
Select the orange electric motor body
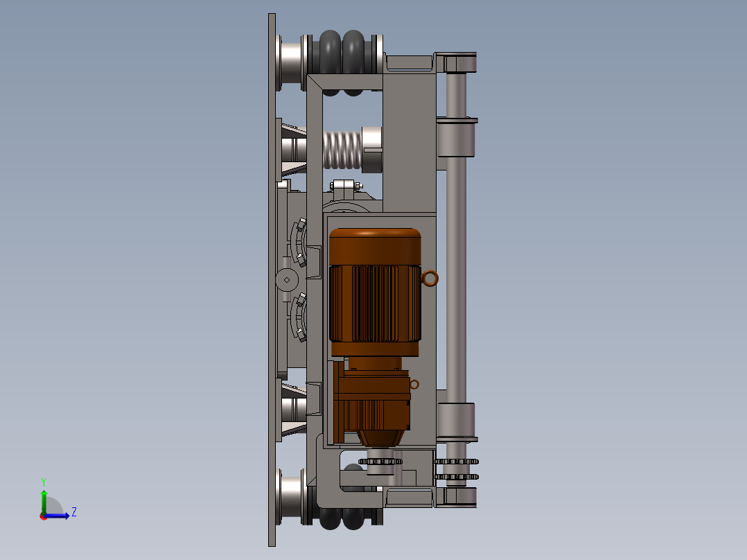point(375,292)
